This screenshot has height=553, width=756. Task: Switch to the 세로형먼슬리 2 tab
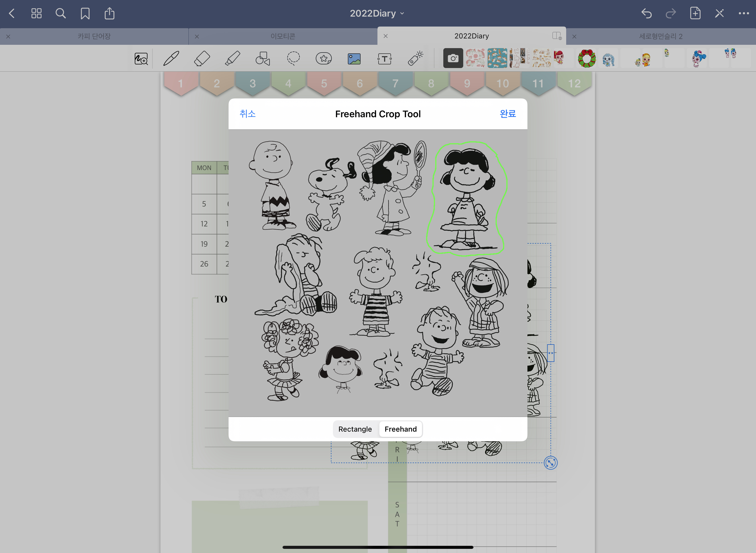(661, 36)
